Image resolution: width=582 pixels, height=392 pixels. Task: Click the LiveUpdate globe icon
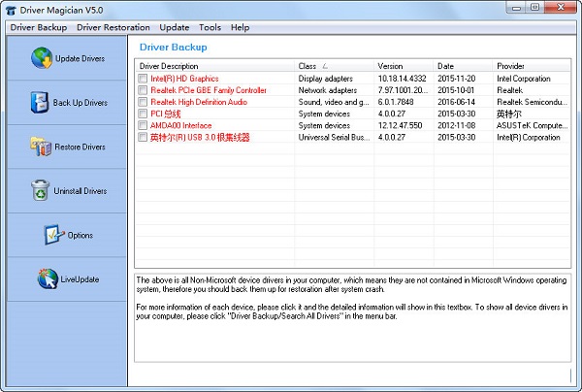point(47,279)
